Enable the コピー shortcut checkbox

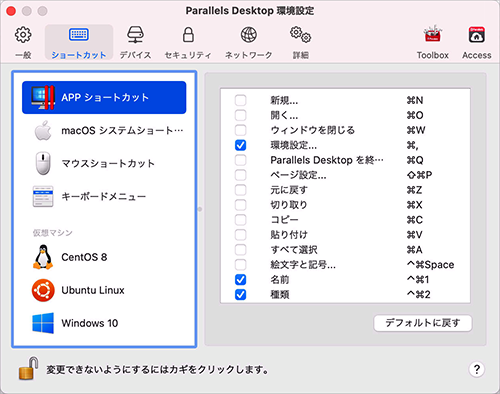(x=240, y=220)
